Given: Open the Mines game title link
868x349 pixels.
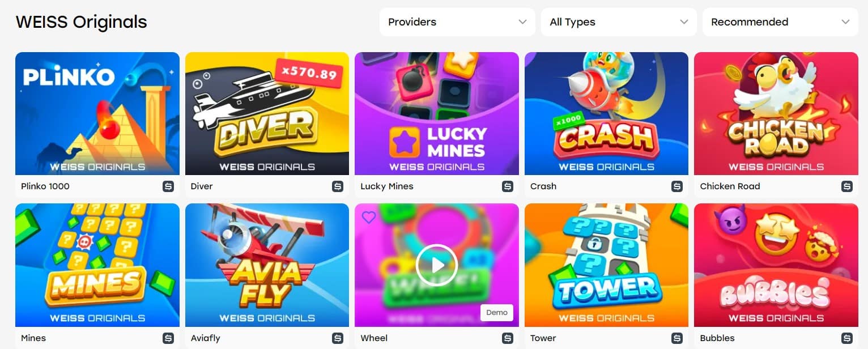Looking at the screenshot, I should [33, 338].
